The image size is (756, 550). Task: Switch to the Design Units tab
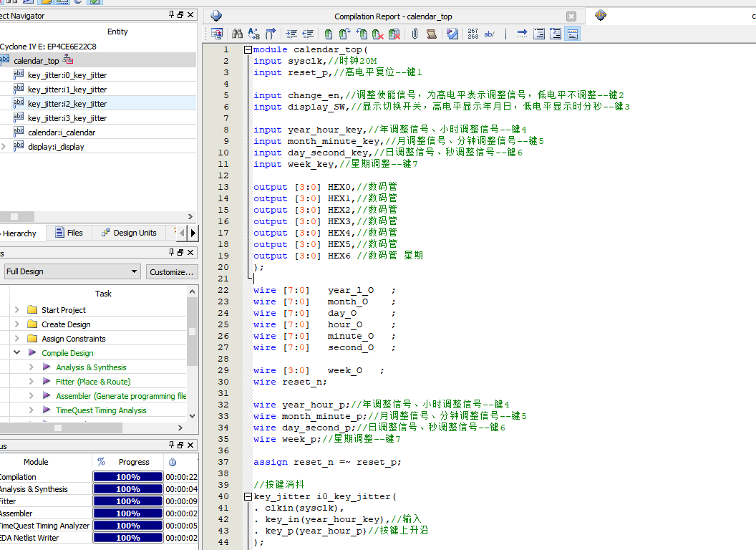pyautogui.click(x=129, y=233)
